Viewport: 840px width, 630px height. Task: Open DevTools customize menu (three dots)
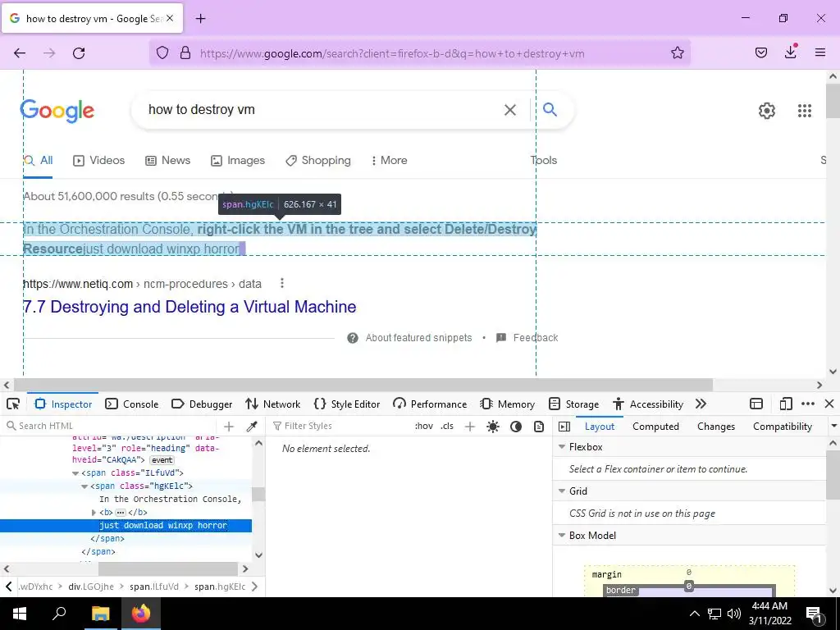pyautogui.click(x=807, y=404)
